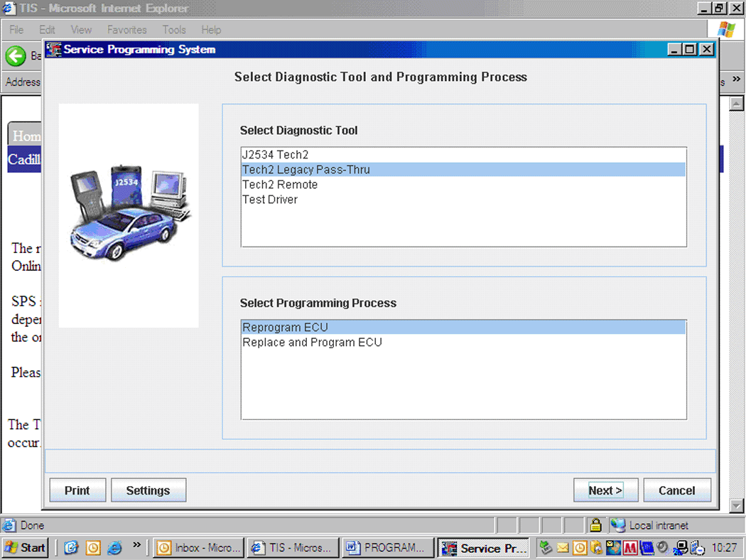Click the scrollbar down arrow on the page
The height and width of the screenshot is (560, 746).
pyautogui.click(x=736, y=505)
